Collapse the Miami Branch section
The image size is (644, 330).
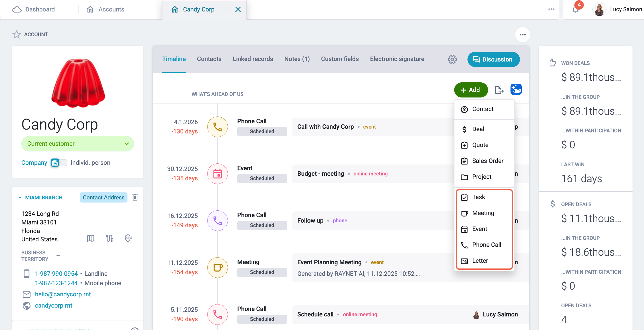click(20, 198)
